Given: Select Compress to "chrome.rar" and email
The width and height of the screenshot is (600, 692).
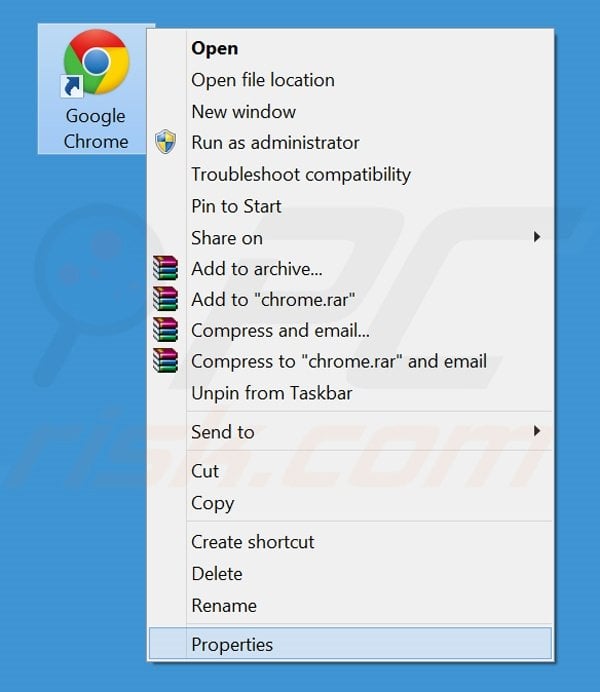Looking at the screenshot, I should (351, 361).
